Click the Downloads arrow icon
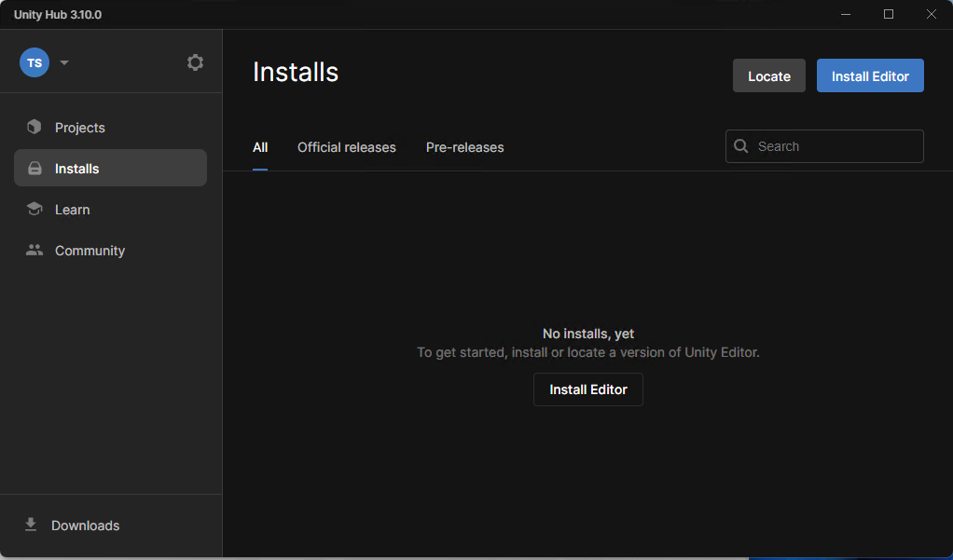The height and width of the screenshot is (560, 953). tap(31, 526)
